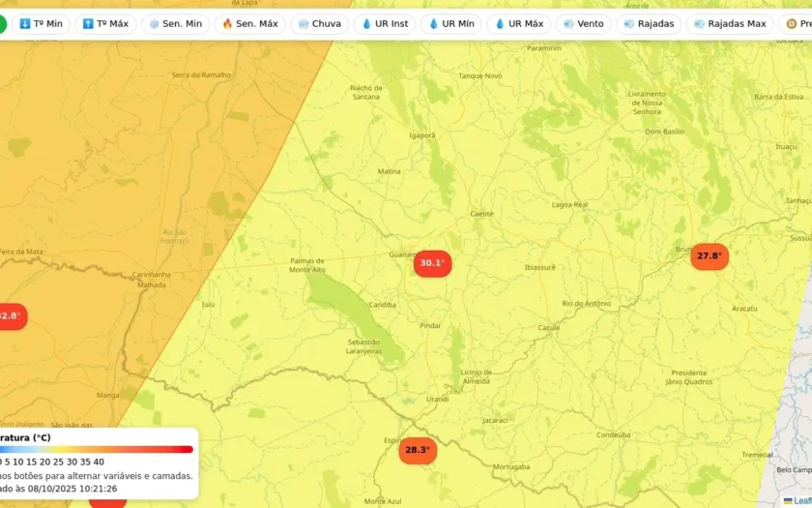The image size is (812, 508).
Task: Click the up-arrow icon on Tº Máx
Action: pos(88,24)
